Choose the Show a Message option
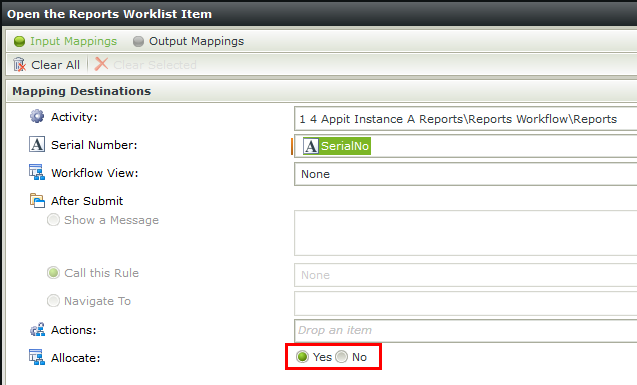The width and height of the screenshot is (637, 385). point(53,220)
